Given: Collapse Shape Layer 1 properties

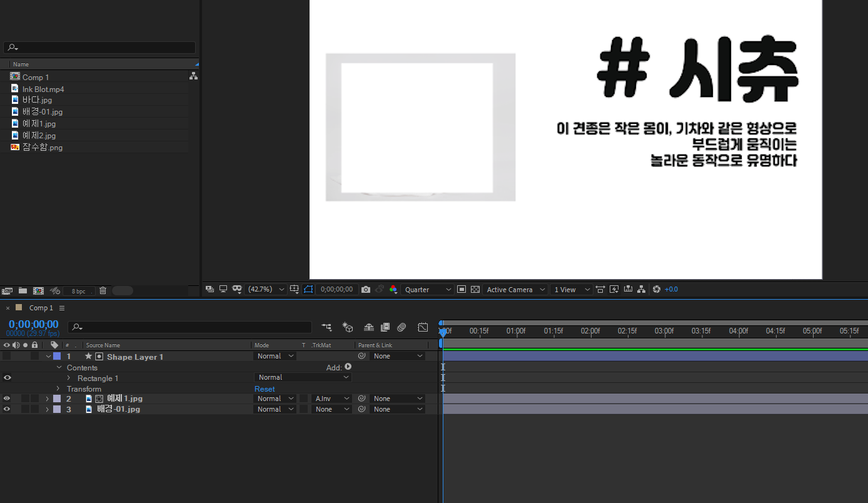Looking at the screenshot, I should (x=48, y=357).
